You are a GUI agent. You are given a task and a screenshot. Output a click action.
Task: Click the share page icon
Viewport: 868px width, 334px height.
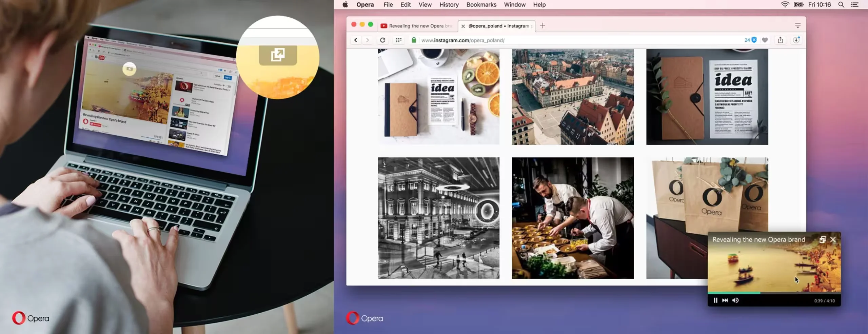click(x=781, y=40)
